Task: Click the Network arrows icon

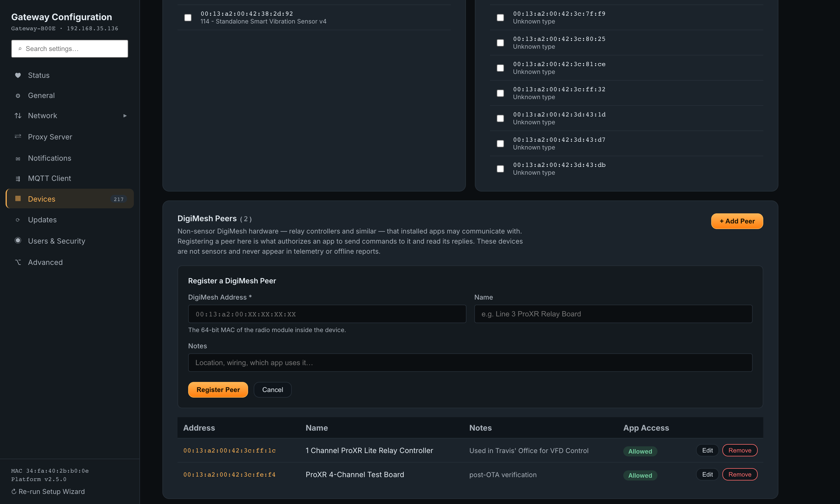Action: (18, 116)
